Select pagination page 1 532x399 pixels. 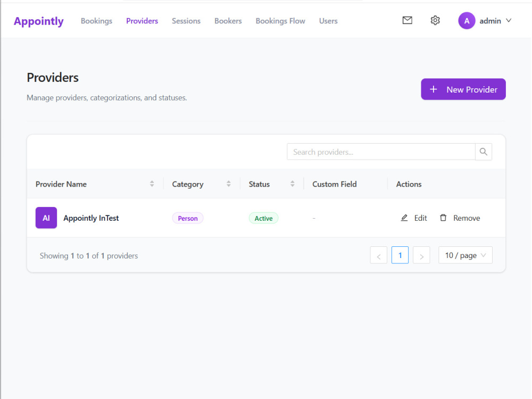[400, 255]
